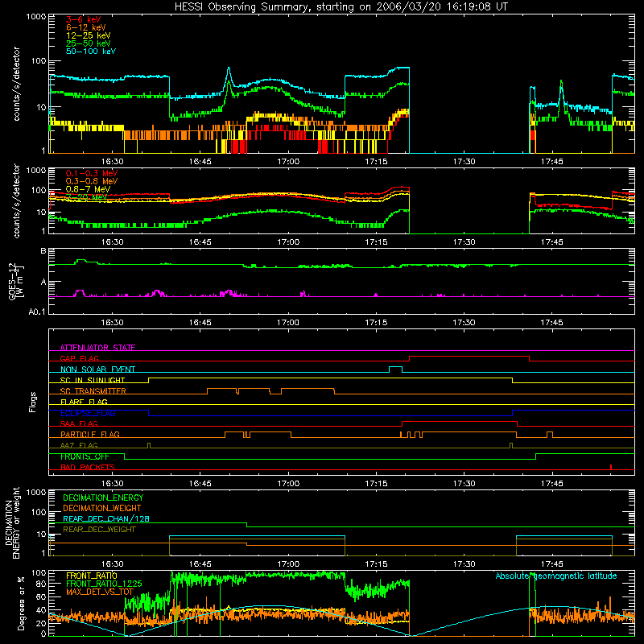This screenshot has height=644, width=644.
Task: Click the REAR_DEC_WEIGHT legend label
Action: [99, 530]
